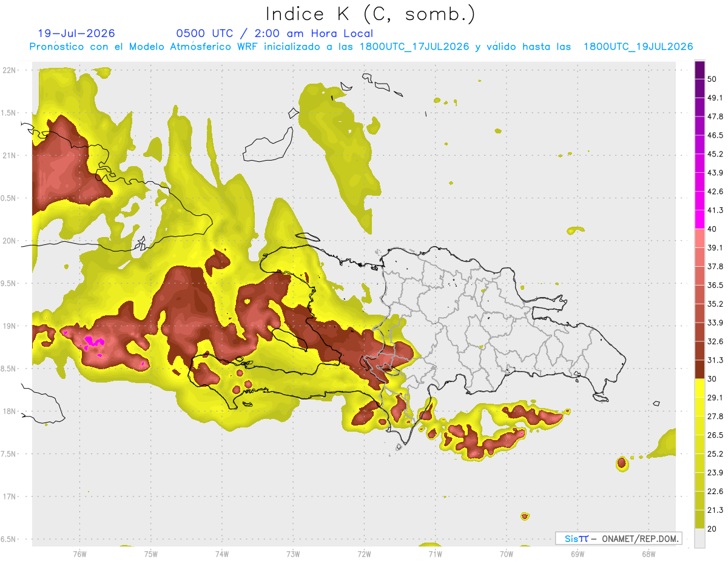
Task: Click the yellow swatch between 29.1 and 30
Action: coord(699,388)
